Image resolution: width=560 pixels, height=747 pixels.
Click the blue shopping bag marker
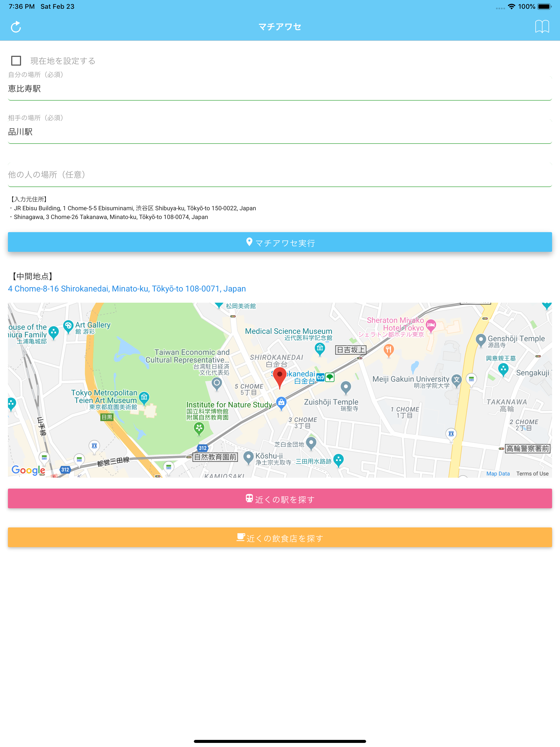(x=281, y=403)
